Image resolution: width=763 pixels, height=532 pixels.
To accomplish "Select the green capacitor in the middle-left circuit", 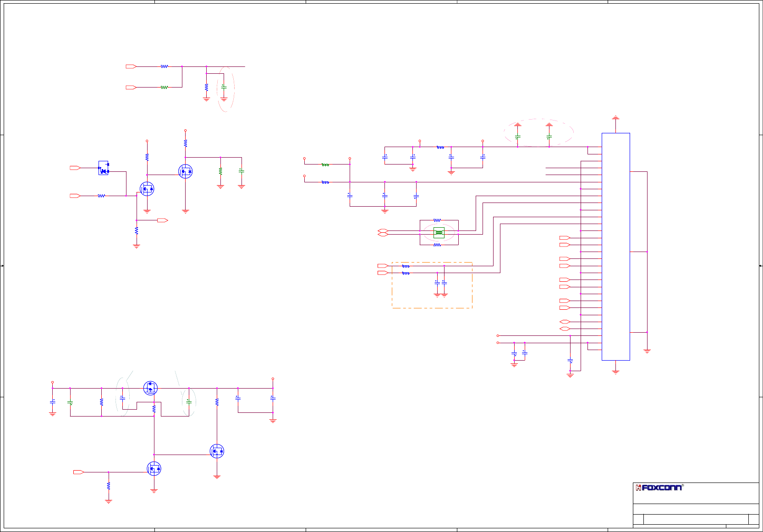I will click(241, 171).
